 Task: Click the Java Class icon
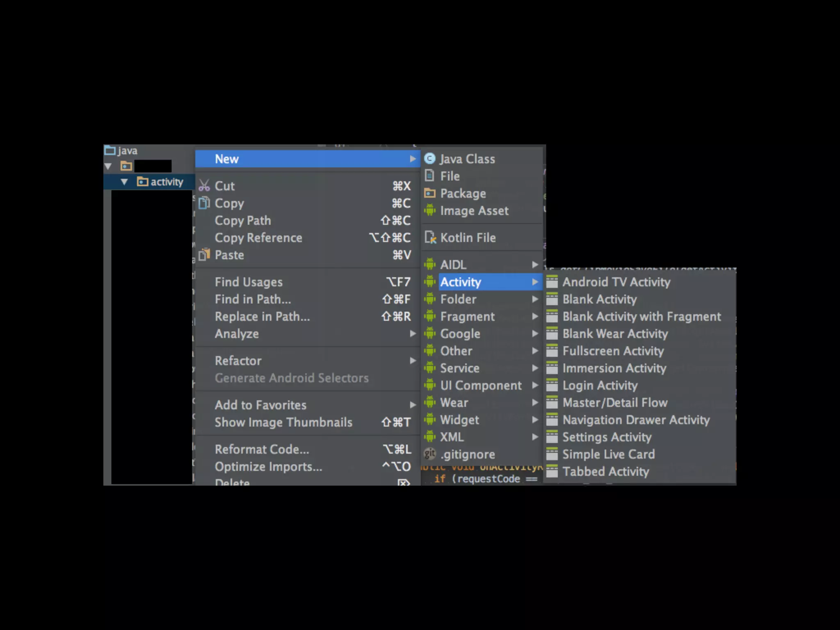pyautogui.click(x=429, y=159)
